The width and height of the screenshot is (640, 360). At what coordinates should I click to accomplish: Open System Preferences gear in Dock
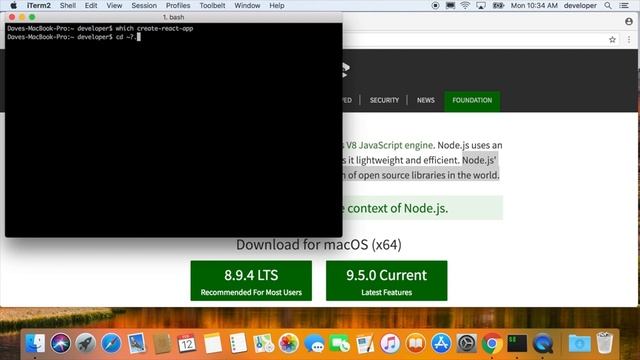tap(467, 343)
